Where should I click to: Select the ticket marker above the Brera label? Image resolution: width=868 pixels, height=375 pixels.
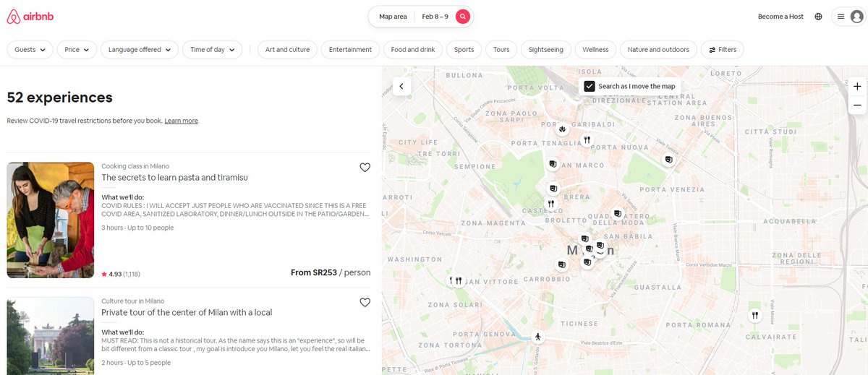pyautogui.click(x=553, y=189)
